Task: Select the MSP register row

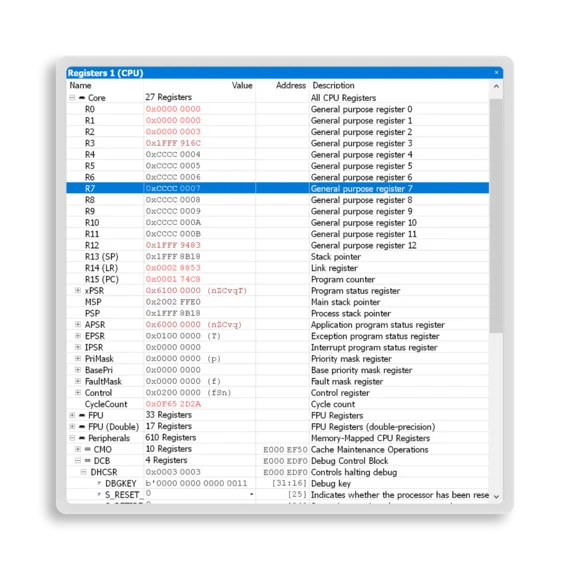Action: [278, 302]
